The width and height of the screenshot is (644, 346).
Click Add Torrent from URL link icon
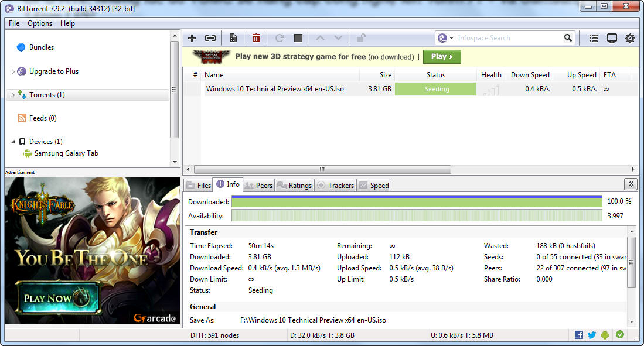click(x=210, y=38)
